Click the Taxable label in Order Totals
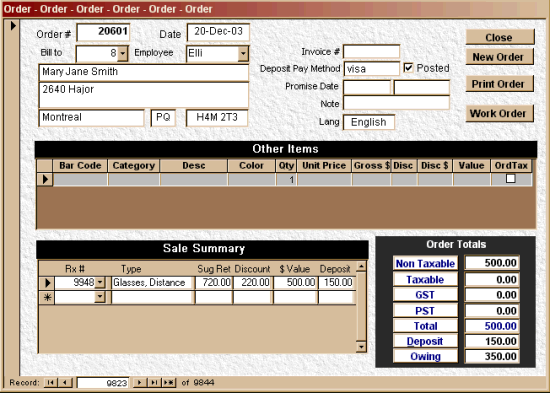The width and height of the screenshot is (550, 393). coord(425,279)
